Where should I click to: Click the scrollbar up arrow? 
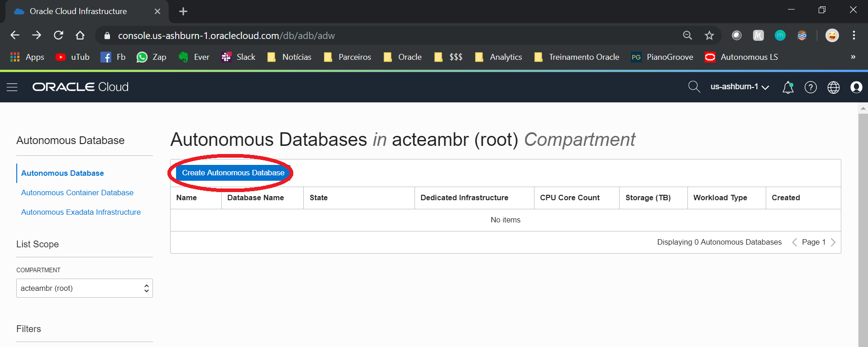(863, 108)
